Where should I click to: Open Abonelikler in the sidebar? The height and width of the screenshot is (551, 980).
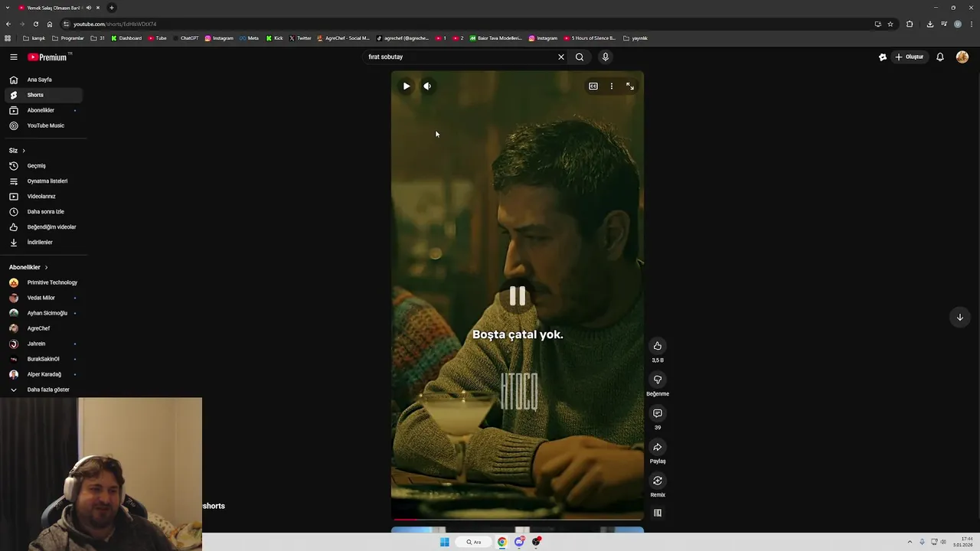point(43,110)
